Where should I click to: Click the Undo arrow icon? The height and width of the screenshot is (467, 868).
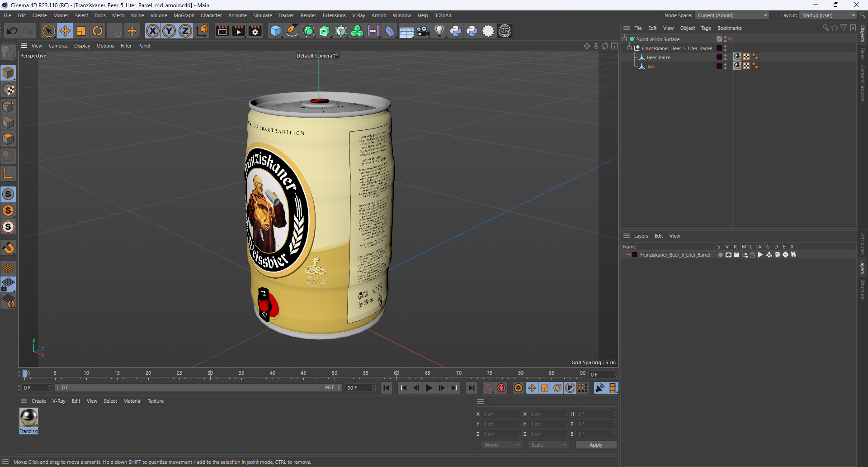(12, 31)
